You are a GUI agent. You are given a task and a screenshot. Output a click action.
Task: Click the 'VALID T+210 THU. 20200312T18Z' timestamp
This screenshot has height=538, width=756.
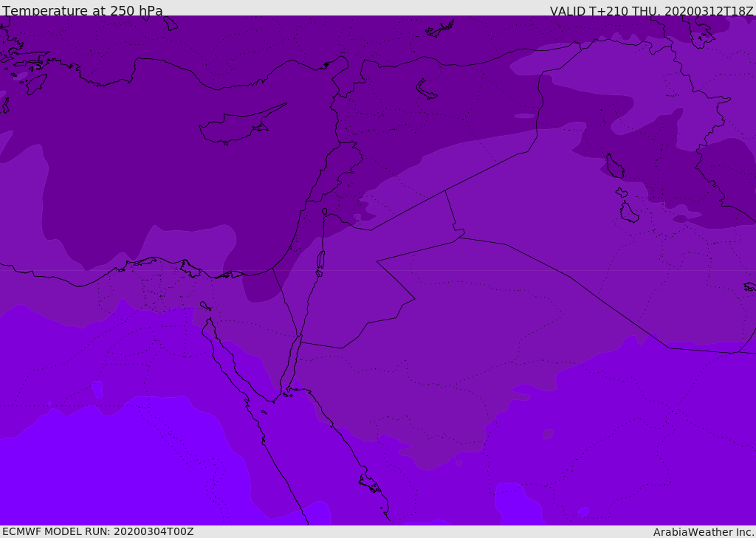click(651, 11)
